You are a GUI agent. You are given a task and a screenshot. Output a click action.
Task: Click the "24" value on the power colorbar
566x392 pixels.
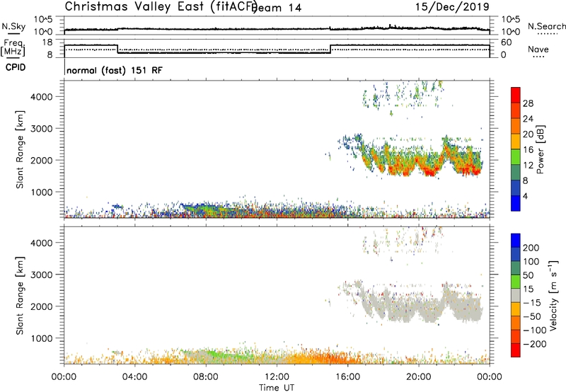tap(528, 119)
